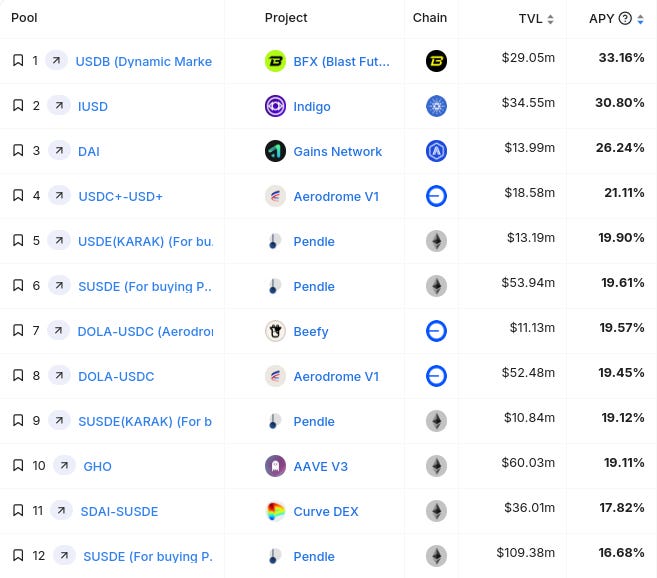Open the Gains Network project page
Screen dimensions: 657x578
point(338,151)
